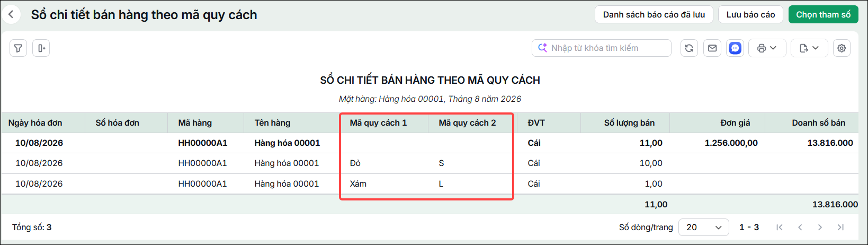Expand the export file dropdown
The image size is (868, 245).
809,48
